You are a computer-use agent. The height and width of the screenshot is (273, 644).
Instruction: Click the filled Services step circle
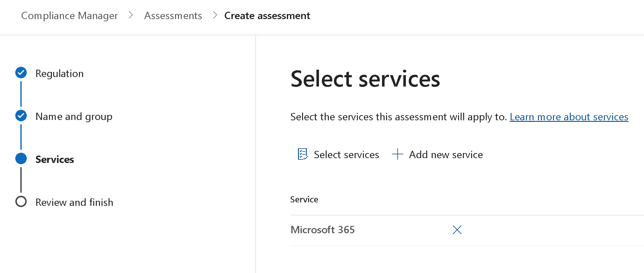click(21, 159)
